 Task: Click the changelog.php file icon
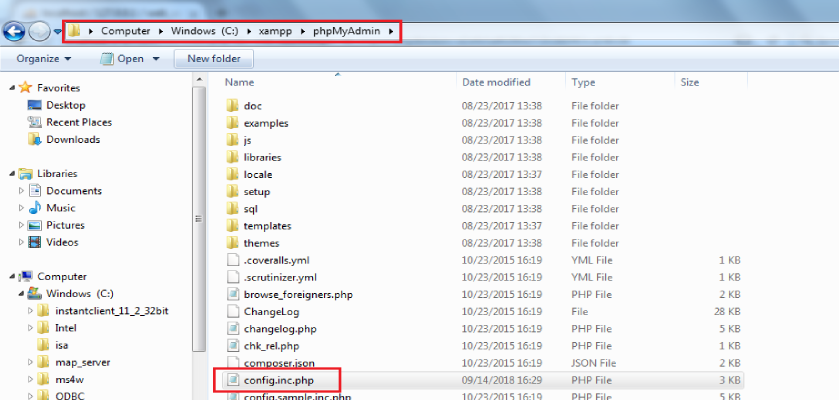click(x=232, y=328)
